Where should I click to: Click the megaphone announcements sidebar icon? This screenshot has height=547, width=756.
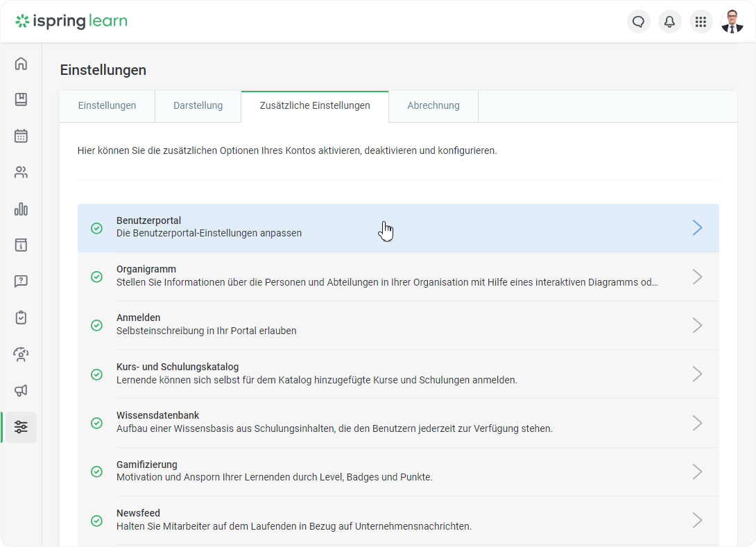[x=21, y=390]
